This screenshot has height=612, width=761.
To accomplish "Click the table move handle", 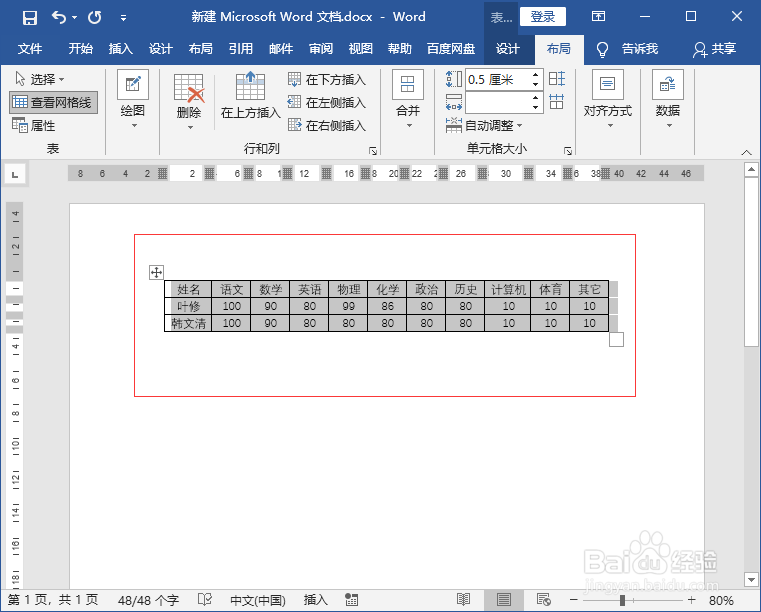I will coord(156,272).
